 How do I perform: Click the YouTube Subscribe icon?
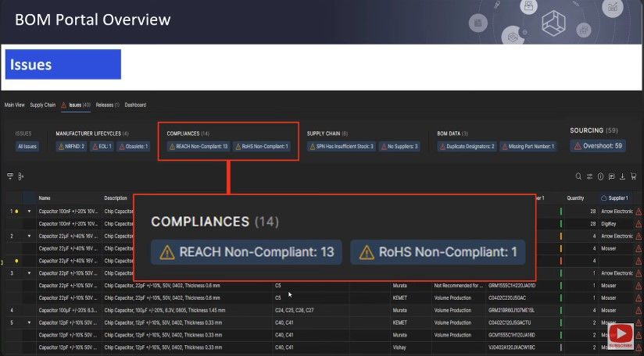(x=621, y=336)
